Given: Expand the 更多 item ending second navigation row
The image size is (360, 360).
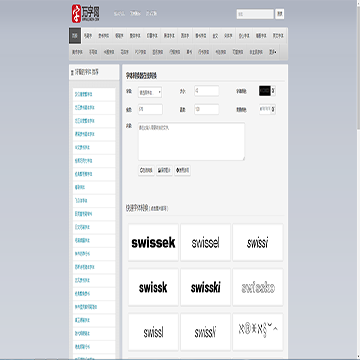Looking at the screenshot, I should click(x=273, y=52).
